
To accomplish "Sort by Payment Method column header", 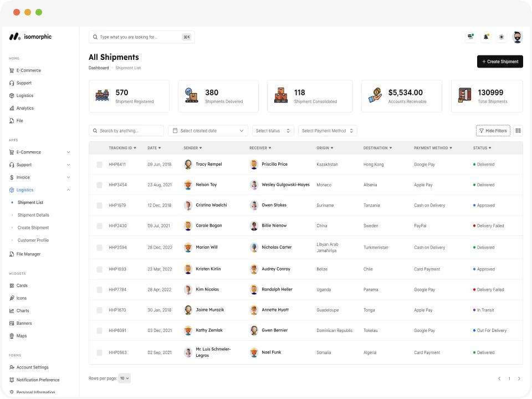I will point(433,148).
